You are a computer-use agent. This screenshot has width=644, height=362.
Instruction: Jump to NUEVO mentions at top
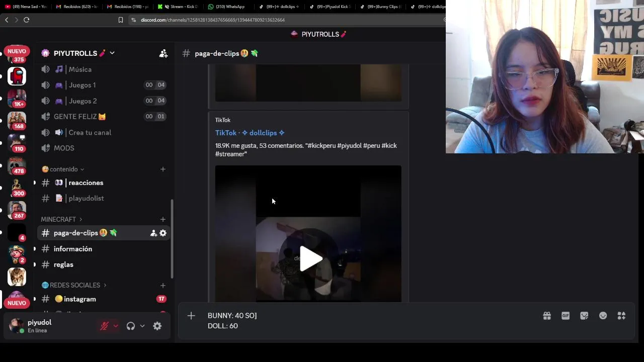point(17,51)
